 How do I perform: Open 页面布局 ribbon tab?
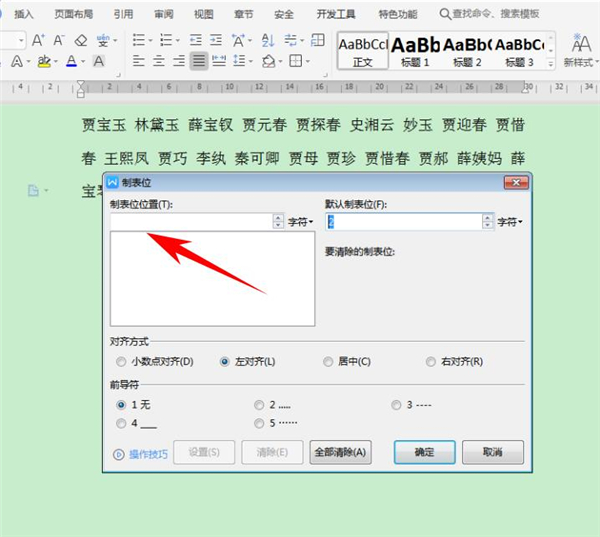pyautogui.click(x=73, y=14)
